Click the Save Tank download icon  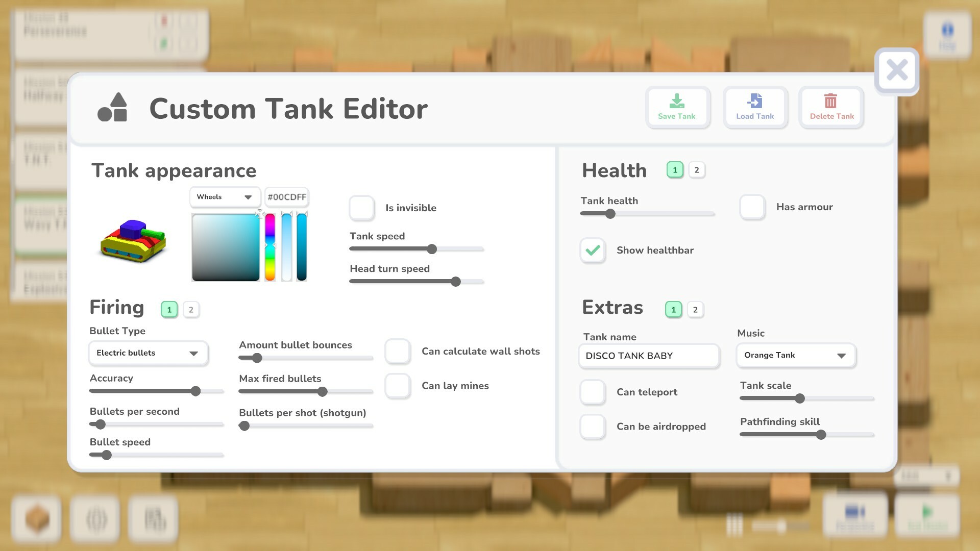(677, 101)
